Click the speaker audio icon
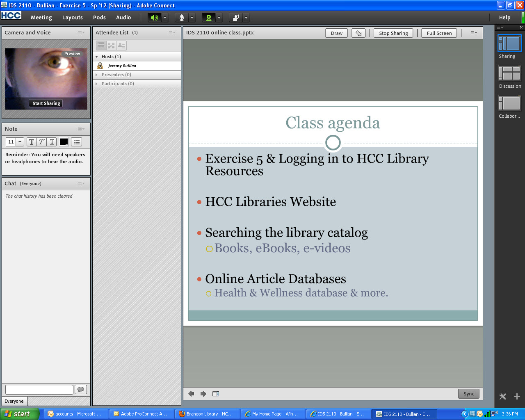Image resolution: width=525 pixels, height=420 pixels. [x=154, y=18]
